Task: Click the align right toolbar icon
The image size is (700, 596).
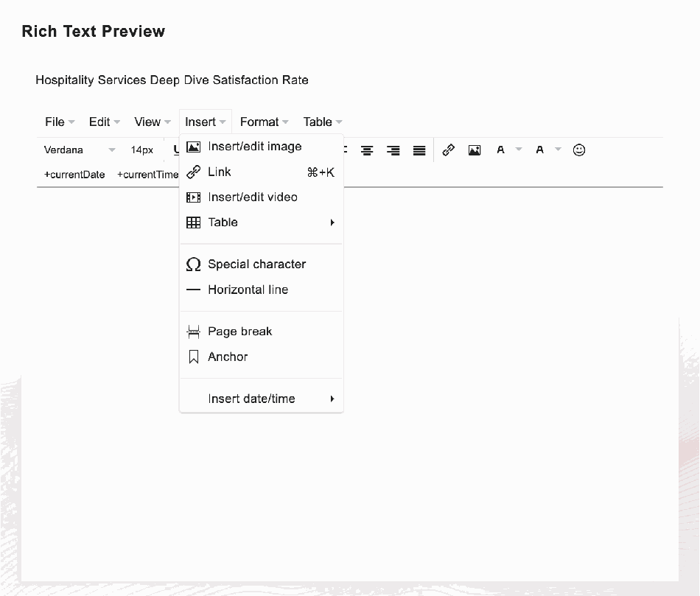Action: coord(393,150)
